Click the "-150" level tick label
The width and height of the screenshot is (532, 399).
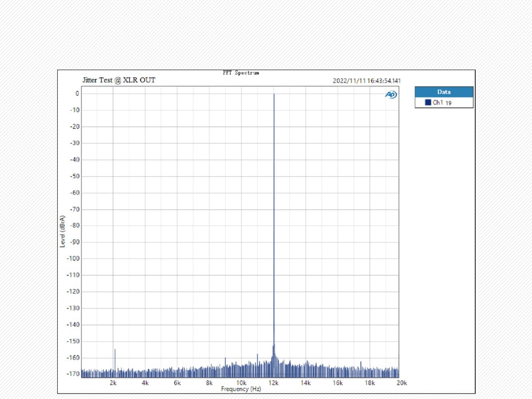tap(73, 341)
